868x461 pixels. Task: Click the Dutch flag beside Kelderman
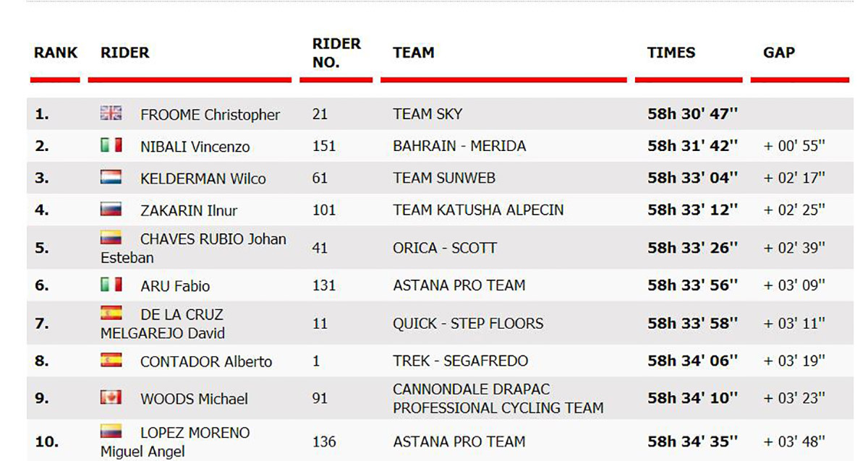tap(111, 177)
